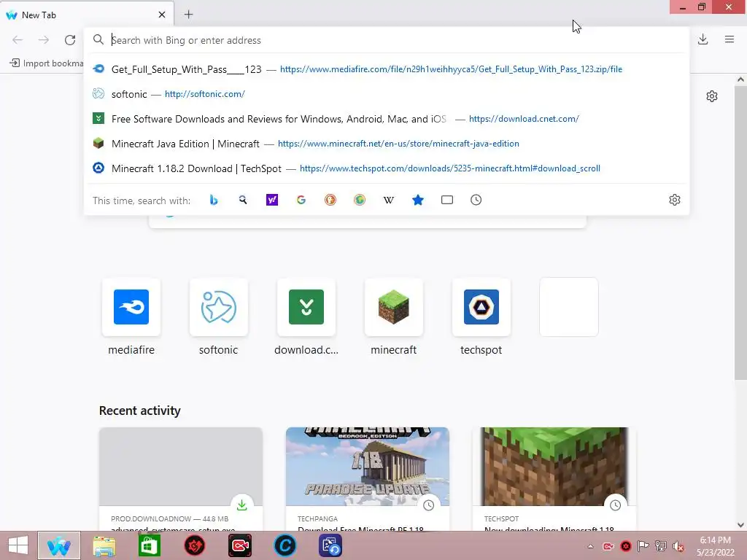The image size is (747, 560).
Task: Open the screen recorder taskbar app
Action: (x=239, y=545)
